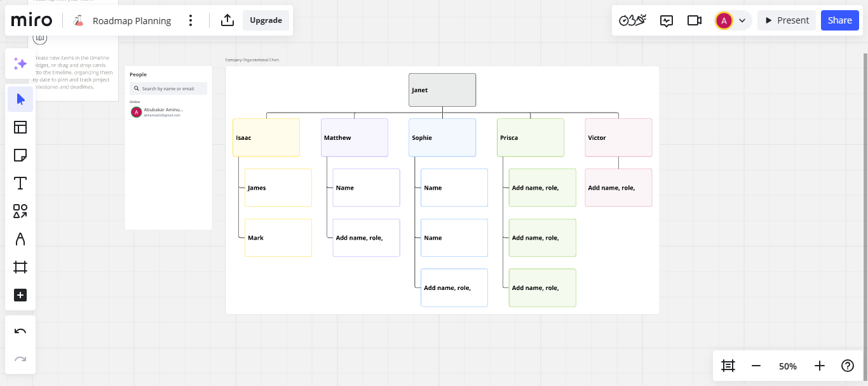Start a video call with camera icon
The width and height of the screenshot is (868, 386).
click(695, 20)
